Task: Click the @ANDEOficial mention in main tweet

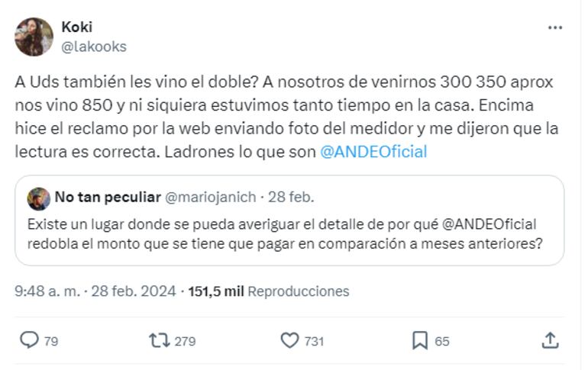Action: [373, 151]
